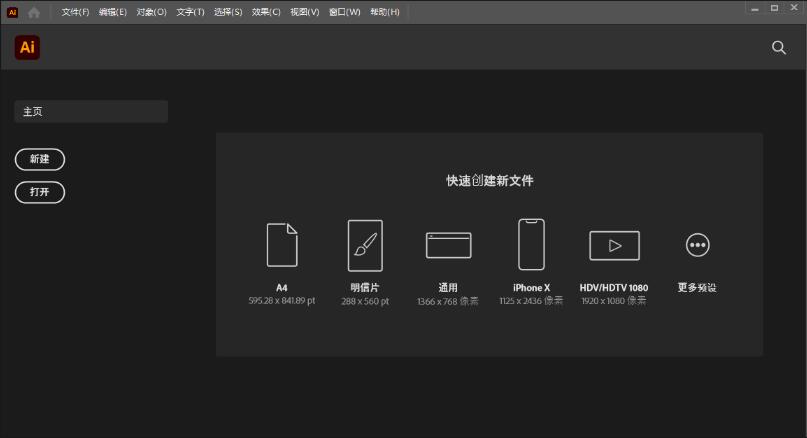
Task: Open the 窗口(W) menu
Action: [x=344, y=12]
